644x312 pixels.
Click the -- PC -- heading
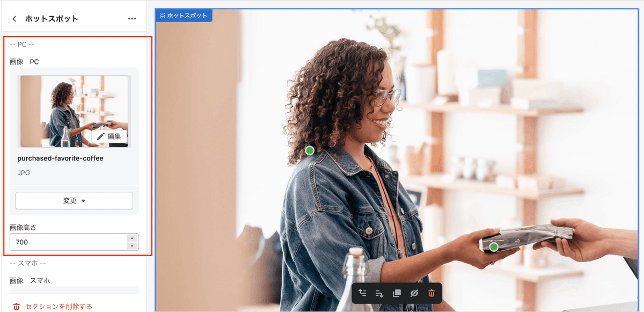pos(23,44)
